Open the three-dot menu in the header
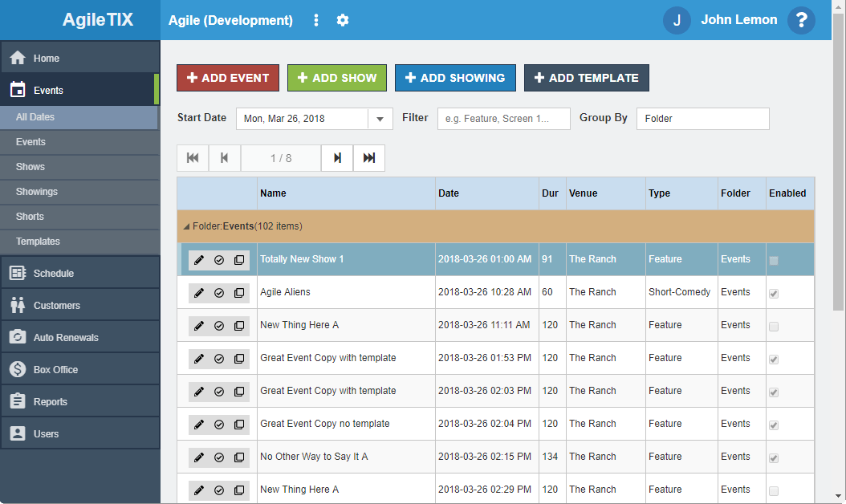 316,20
